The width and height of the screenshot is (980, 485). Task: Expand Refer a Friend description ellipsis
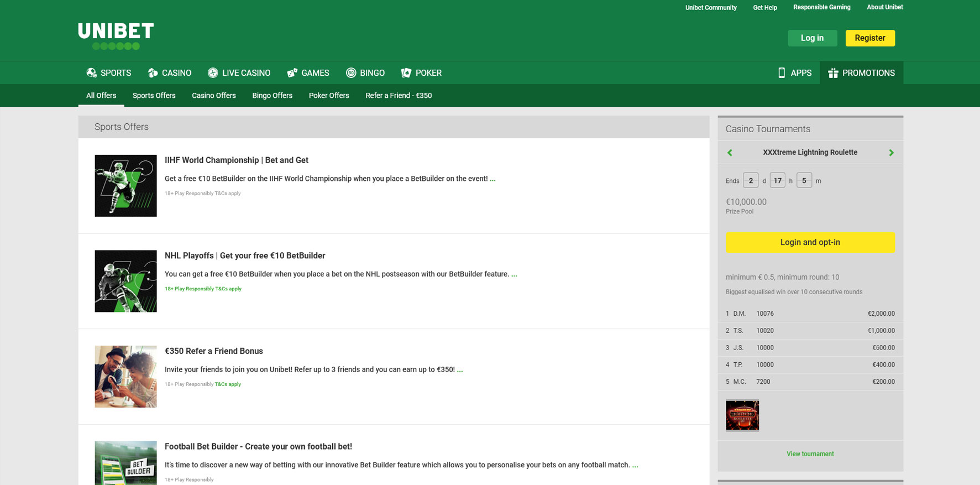pos(460,369)
